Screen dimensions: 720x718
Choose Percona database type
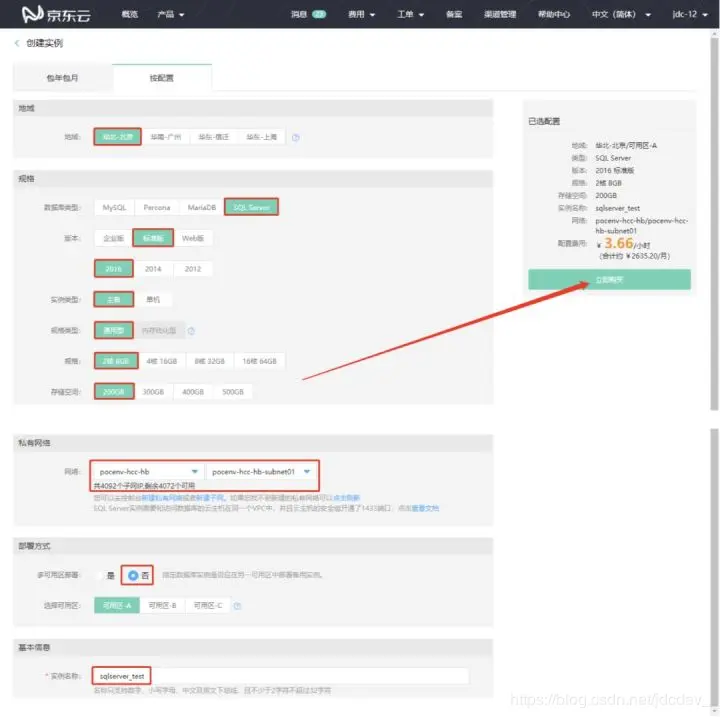[x=157, y=208]
